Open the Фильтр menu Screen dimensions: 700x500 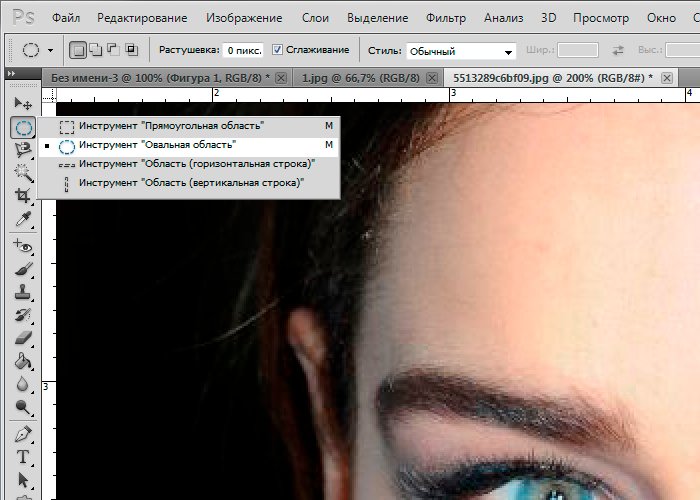[x=445, y=18]
